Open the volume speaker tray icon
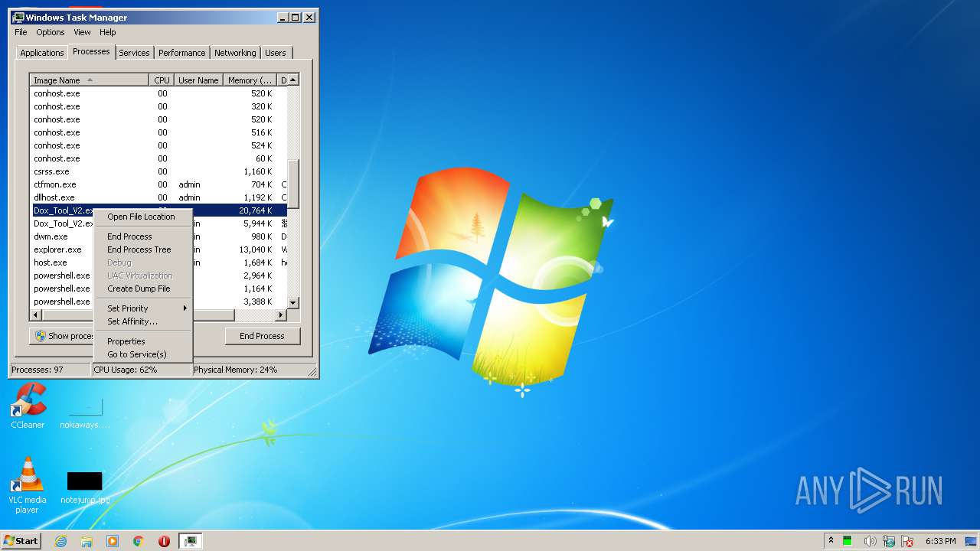This screenshot has width=980, height=551. click(870, 541)
